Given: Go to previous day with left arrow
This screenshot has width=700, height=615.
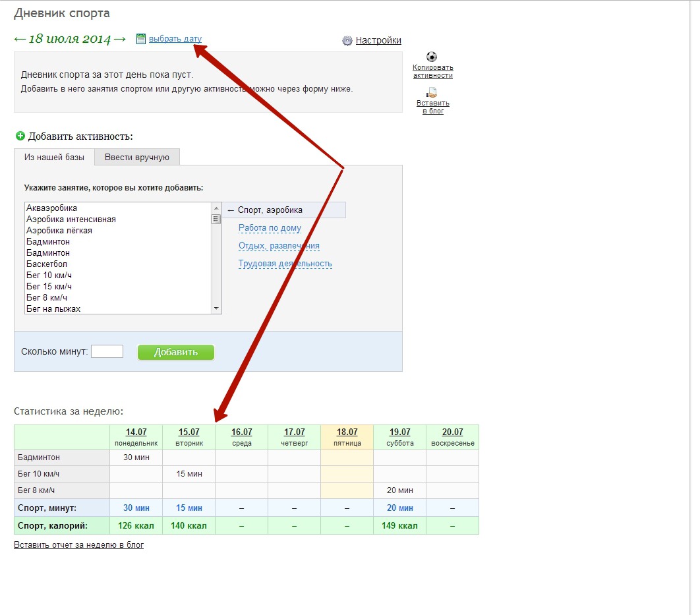Looking at the screenshot, I should tap(20, 39).
